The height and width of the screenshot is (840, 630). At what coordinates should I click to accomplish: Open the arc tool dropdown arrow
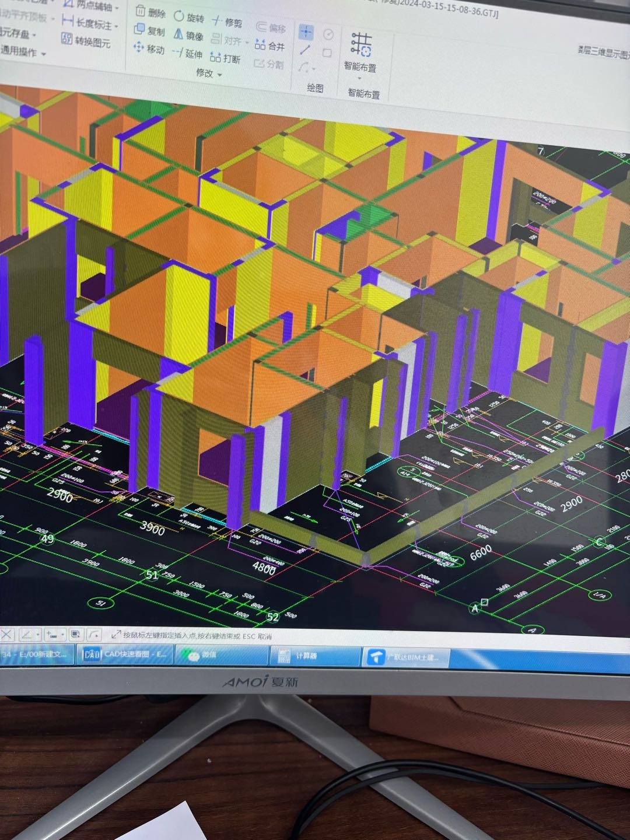314,69
